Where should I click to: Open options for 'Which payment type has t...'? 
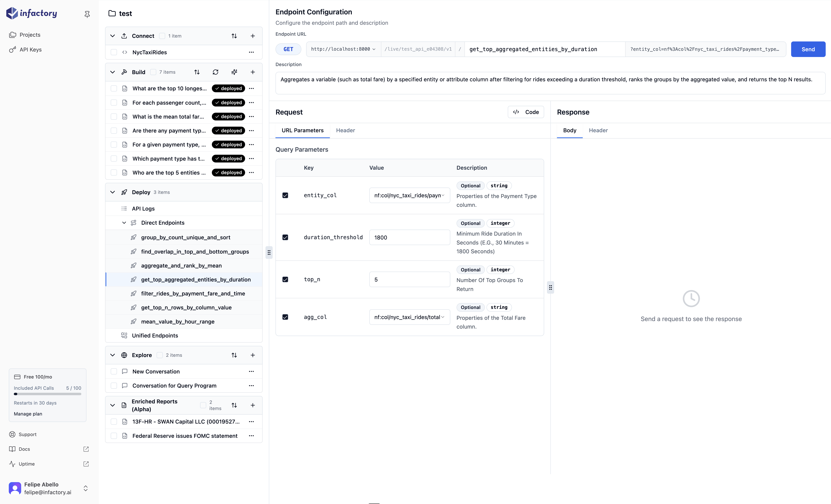[x=251, y=159]
